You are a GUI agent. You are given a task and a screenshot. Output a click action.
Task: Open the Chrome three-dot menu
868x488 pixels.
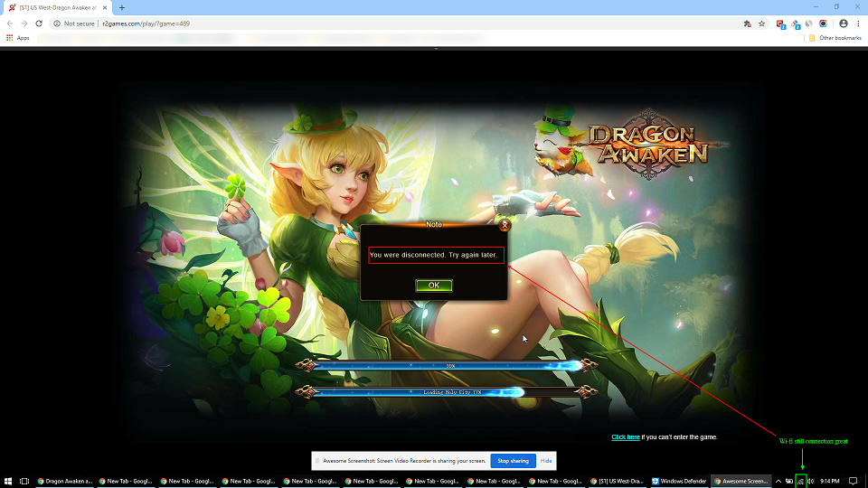point(858,23)
